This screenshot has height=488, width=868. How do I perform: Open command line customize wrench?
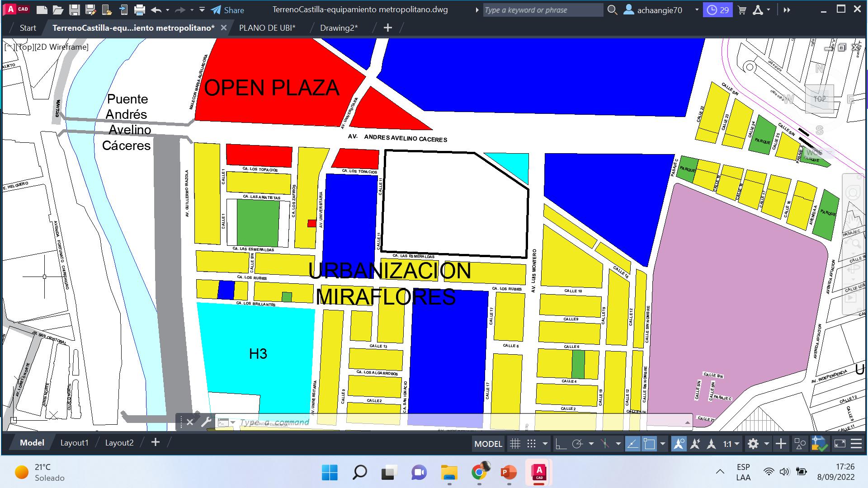pyautogui.click(x=206, y=422)
